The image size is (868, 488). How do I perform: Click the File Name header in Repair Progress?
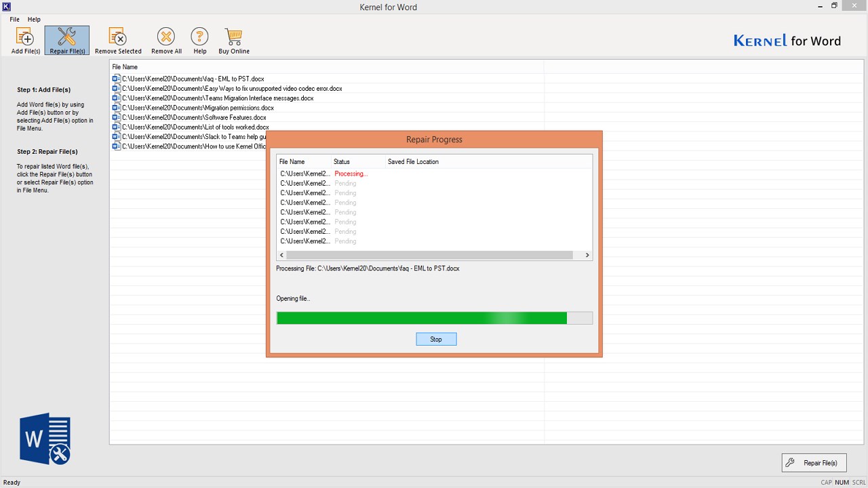pyautogui.click(x=292, y=162)
